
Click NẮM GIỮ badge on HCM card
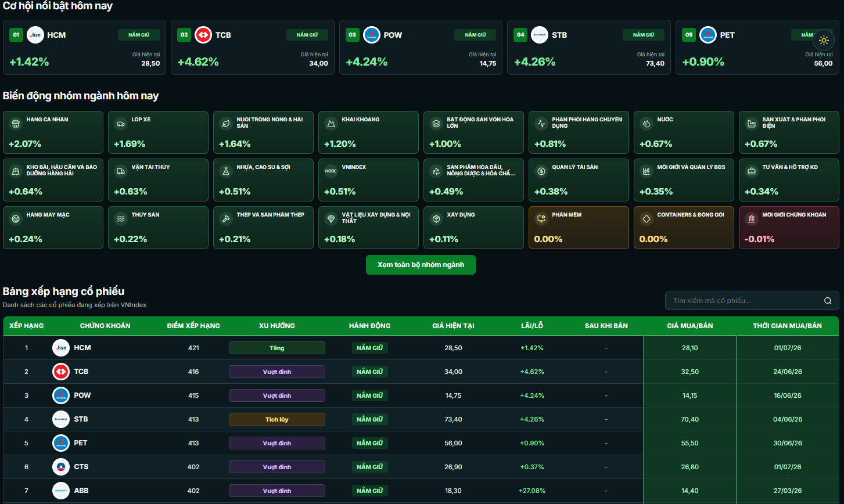[x=139, y=35]
